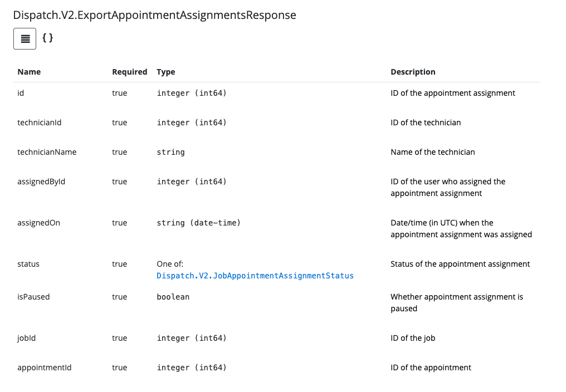Click 'true' in the isPaused row
The width and height of the screenshot is (566, 392).
tap(119, 297)
